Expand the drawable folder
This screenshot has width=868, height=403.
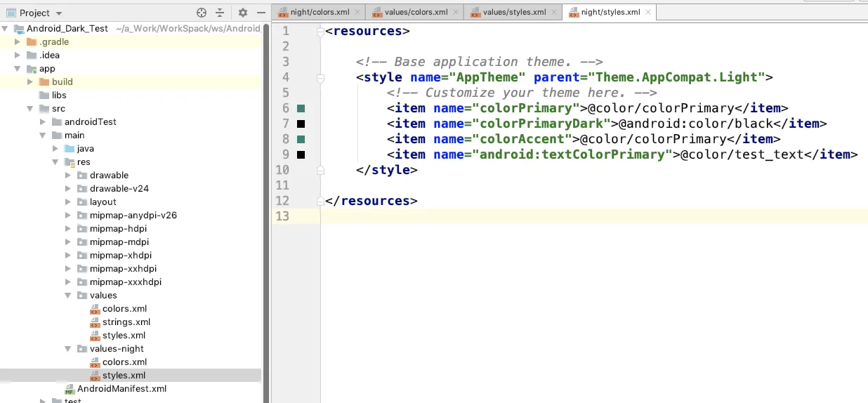tap(68, 176)
